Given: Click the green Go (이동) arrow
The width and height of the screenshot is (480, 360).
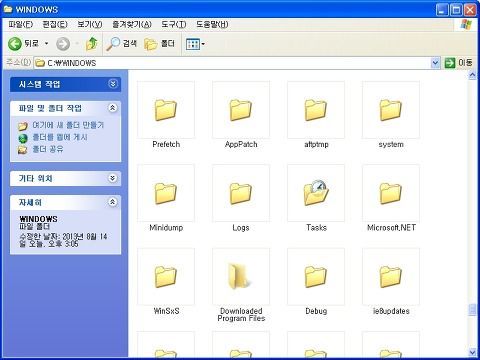Looking at the screenshot, I should coord(450,63).
